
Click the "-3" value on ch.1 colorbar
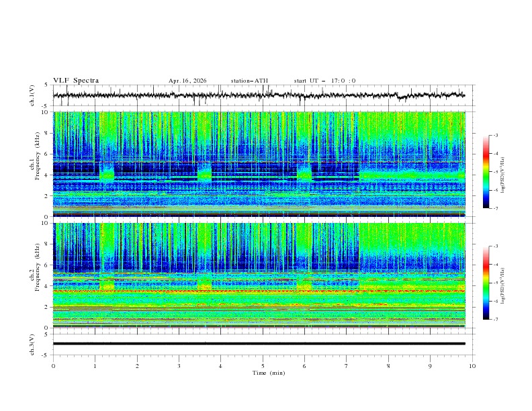point(495,135)
